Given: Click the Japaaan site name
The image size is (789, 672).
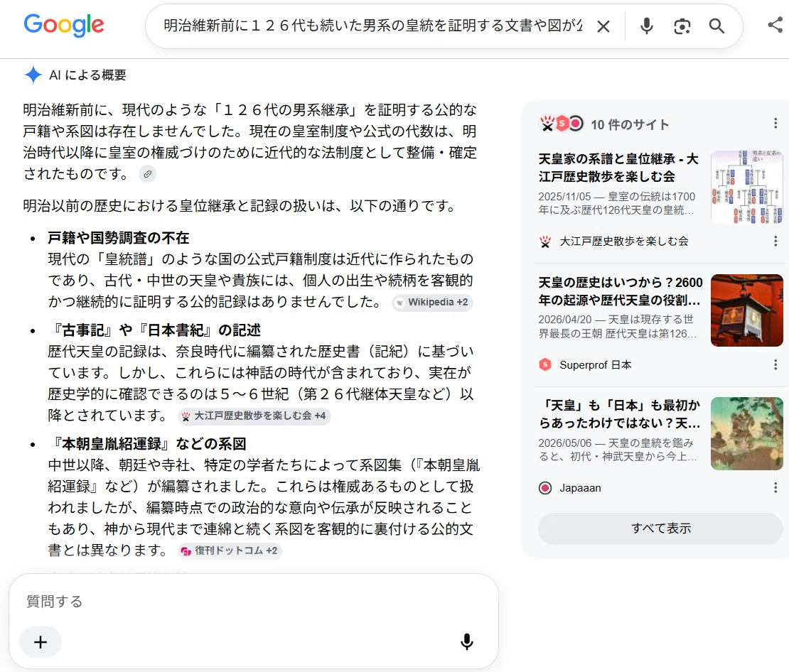Looking at the screenshot, I should [580, 488].
